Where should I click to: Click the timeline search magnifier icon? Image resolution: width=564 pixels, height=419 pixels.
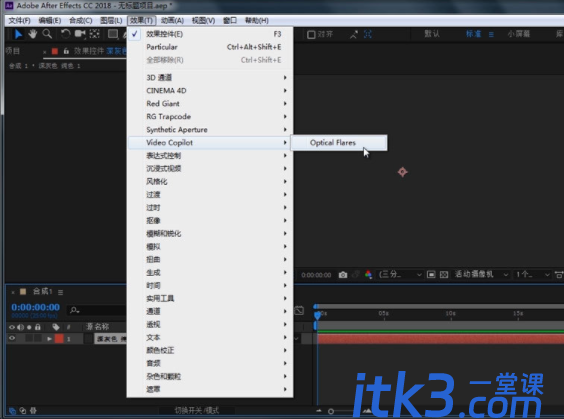coord(74,310)
